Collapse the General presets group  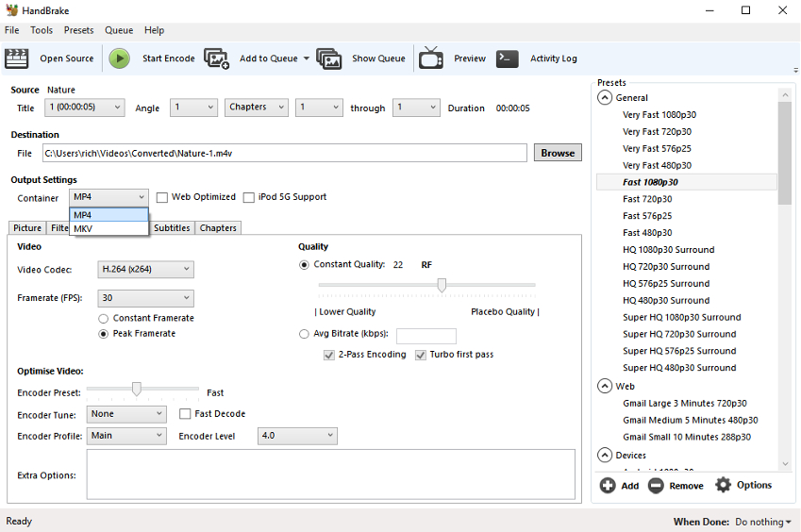[605, 97]
